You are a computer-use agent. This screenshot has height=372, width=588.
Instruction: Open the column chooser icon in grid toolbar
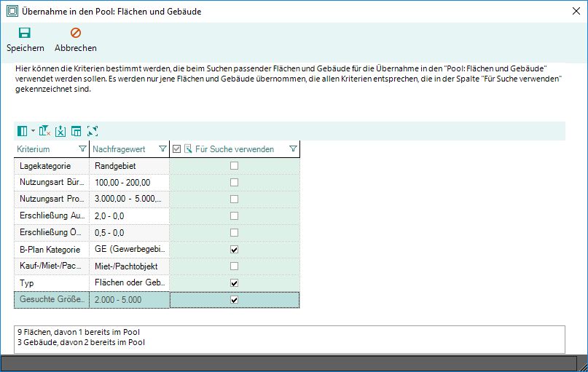[x=23, y=131]
